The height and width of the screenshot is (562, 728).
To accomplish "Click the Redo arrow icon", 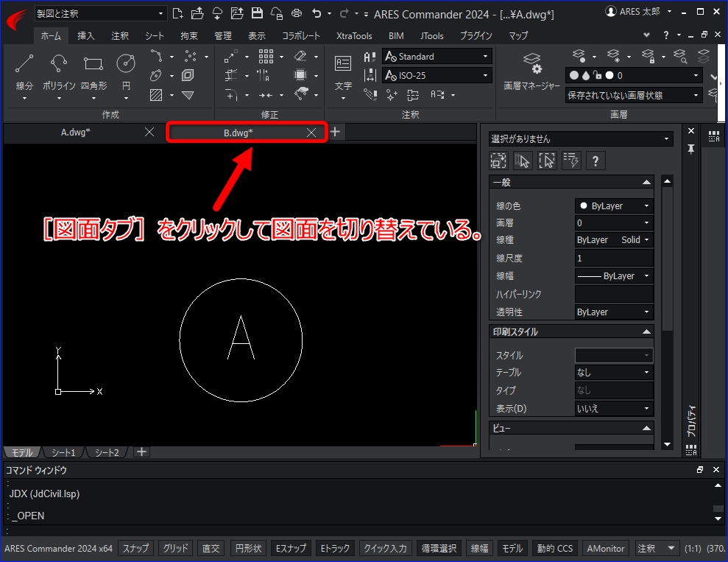I will [344, 13].
